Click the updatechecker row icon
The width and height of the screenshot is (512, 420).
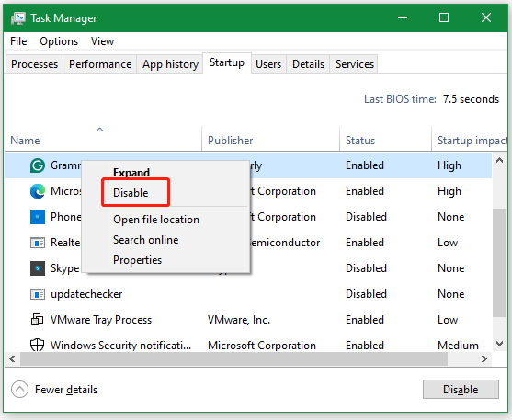point(38,294)
